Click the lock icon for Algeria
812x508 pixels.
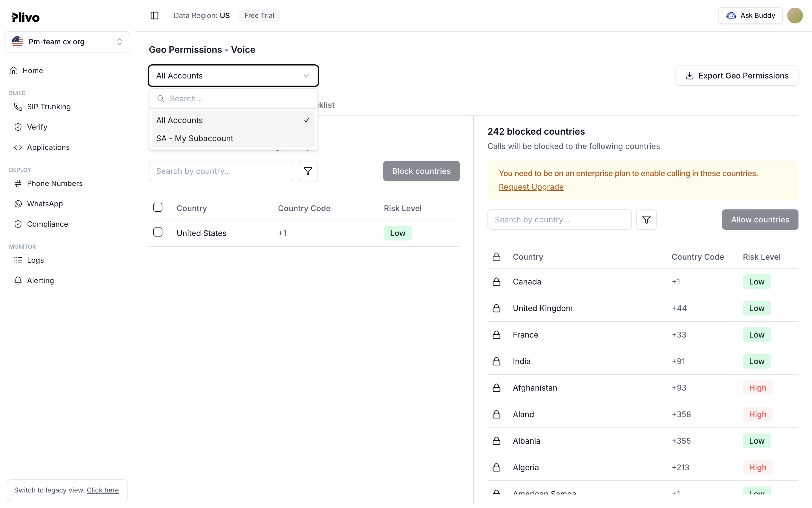(497, 467)
